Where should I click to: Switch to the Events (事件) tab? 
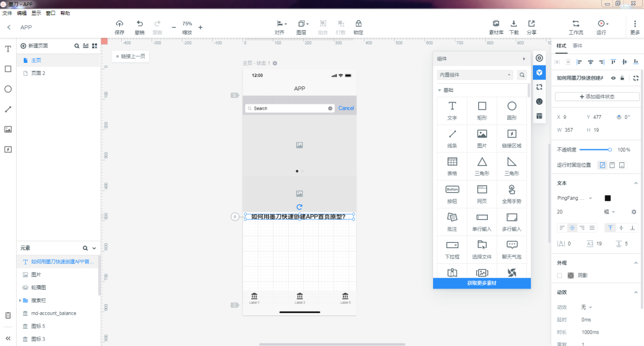(577, 46)
